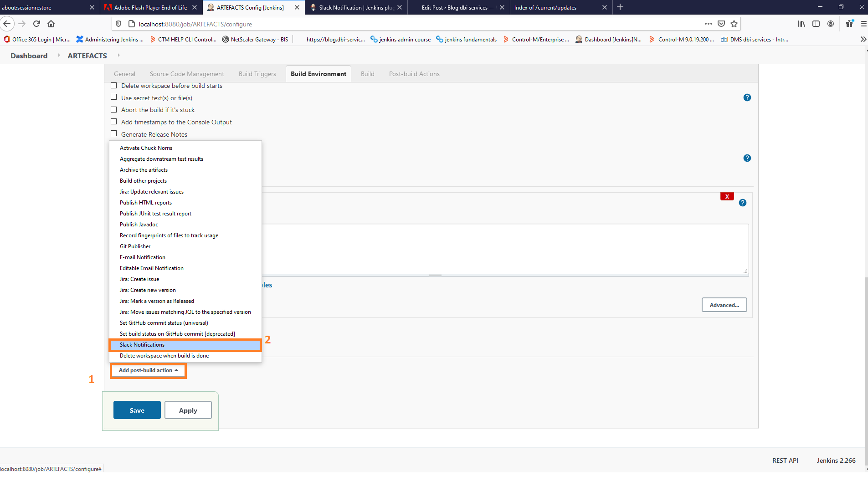Open the NetScaler Gateway bookmark

255,40
